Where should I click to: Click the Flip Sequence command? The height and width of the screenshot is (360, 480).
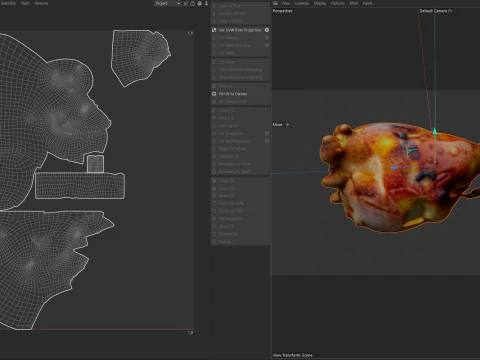tap(231, 219)
